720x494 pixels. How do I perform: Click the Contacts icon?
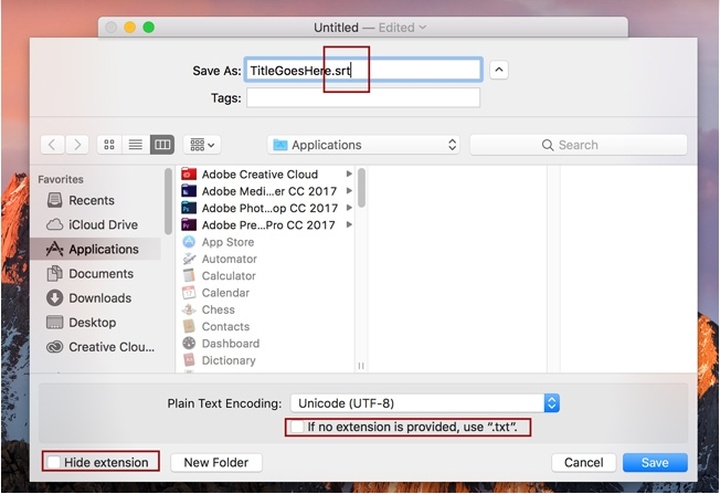(189, 326)
